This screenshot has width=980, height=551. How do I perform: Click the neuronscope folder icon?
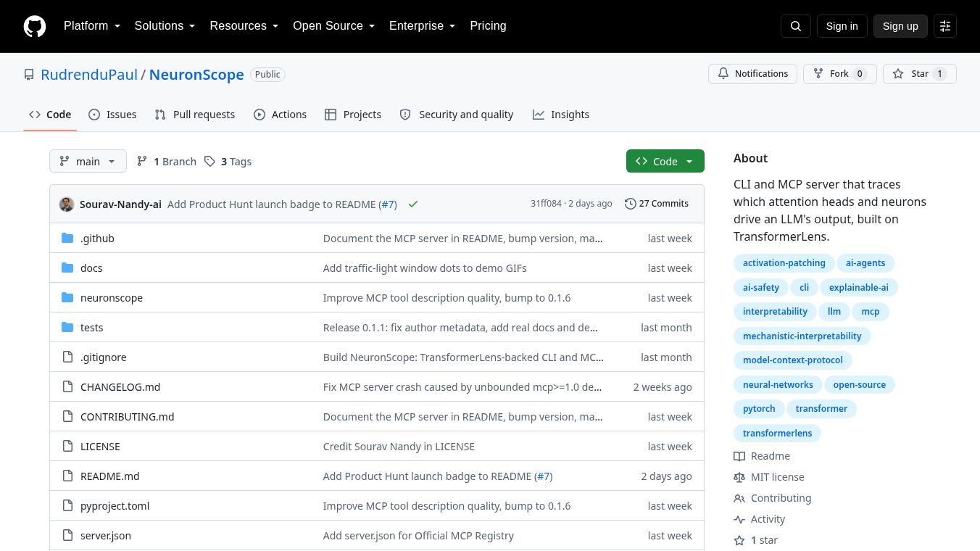(67, 297)
